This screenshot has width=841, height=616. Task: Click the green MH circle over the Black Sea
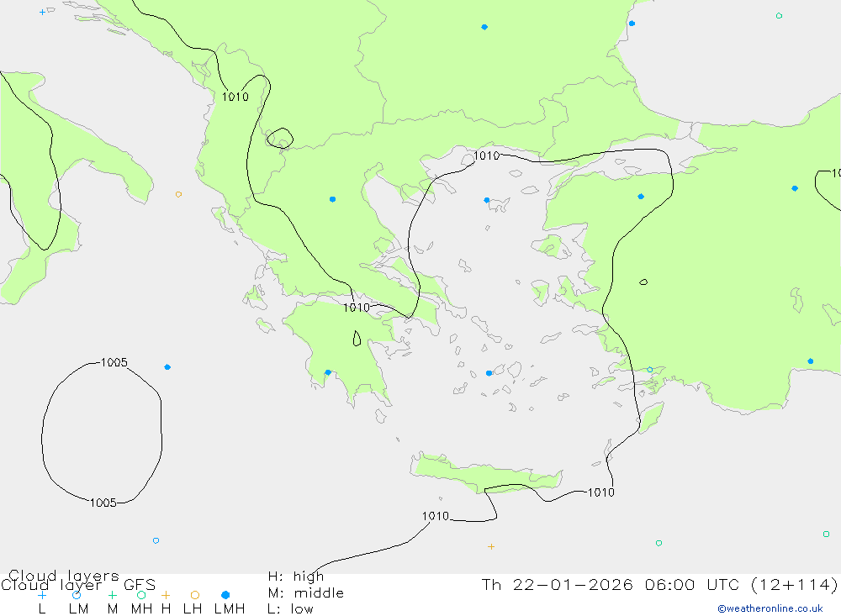click(779, 16)
